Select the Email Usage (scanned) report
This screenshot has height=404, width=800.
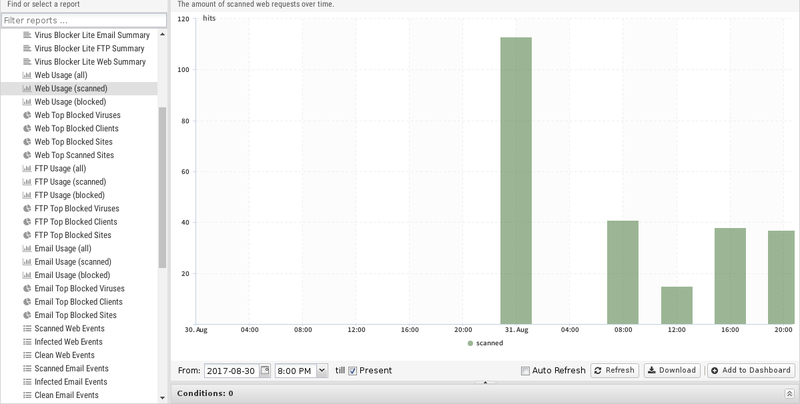(x=73, y=261)
